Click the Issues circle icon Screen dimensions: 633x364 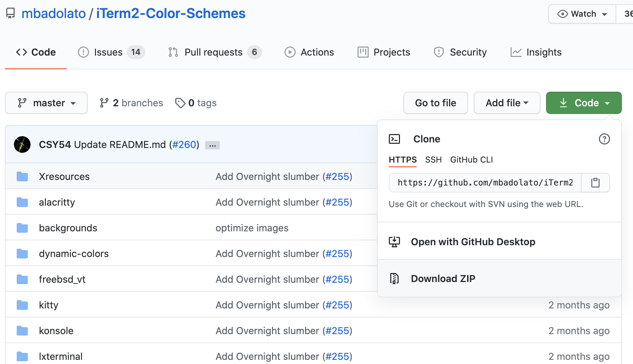click(83, 52)
